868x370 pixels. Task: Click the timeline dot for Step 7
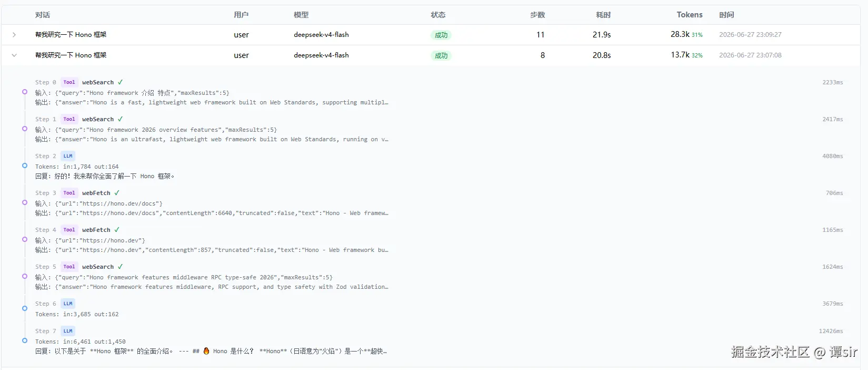25,340
